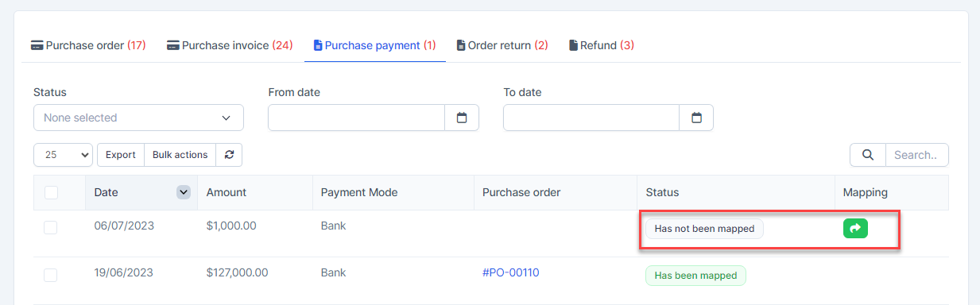Click the Search text field

click(917, 155)
